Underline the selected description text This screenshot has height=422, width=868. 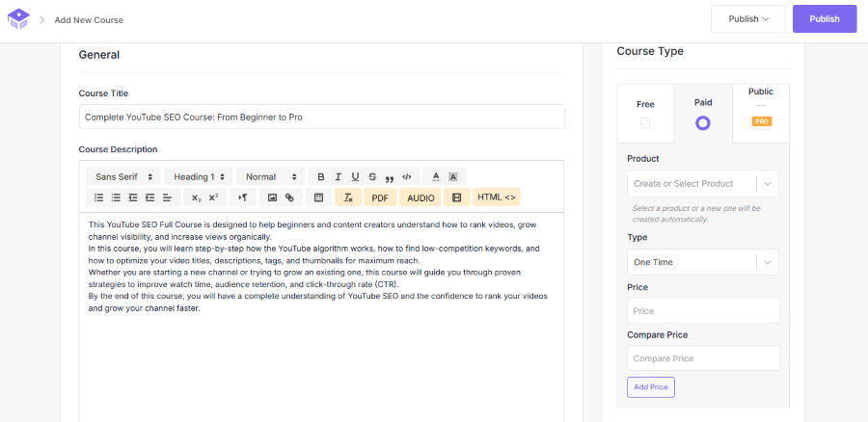tap(355, 177)
